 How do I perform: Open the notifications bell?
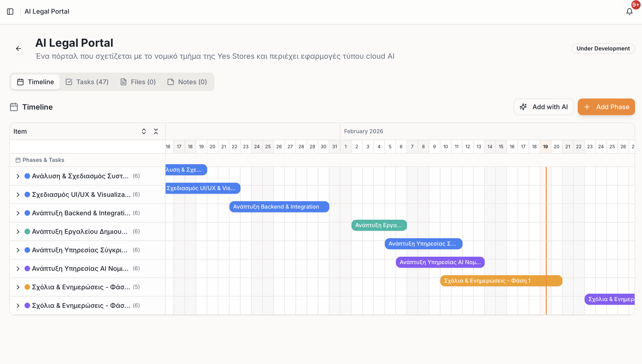coord(629,12)
